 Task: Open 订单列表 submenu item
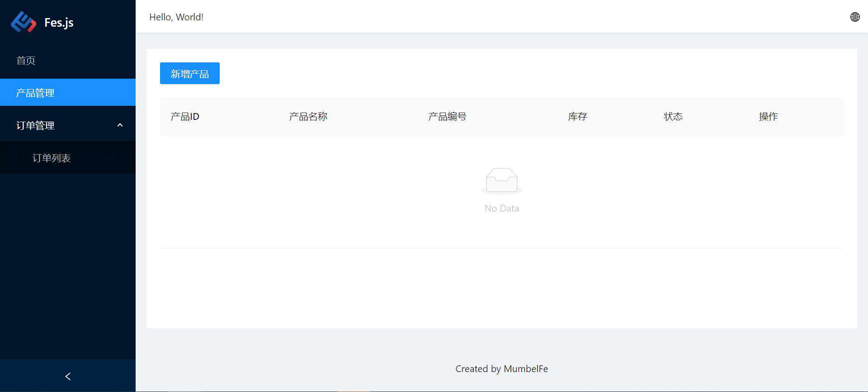tap(68, 158)
